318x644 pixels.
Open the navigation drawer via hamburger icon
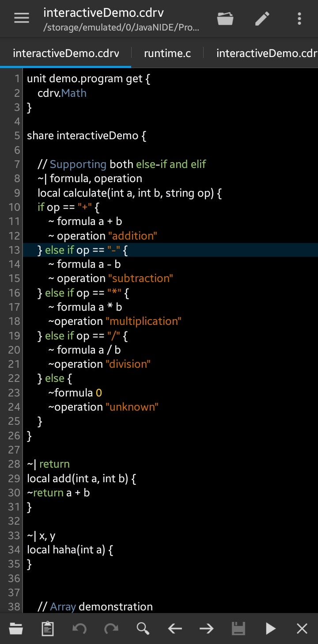pos(21,19)
